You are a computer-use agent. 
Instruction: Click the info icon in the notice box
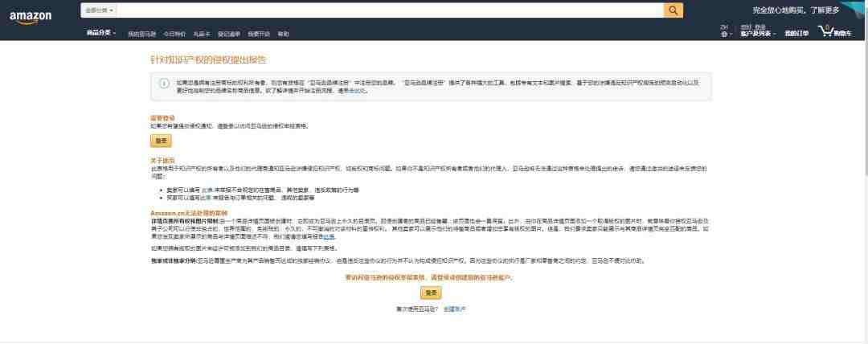click(x=165, y=84)
